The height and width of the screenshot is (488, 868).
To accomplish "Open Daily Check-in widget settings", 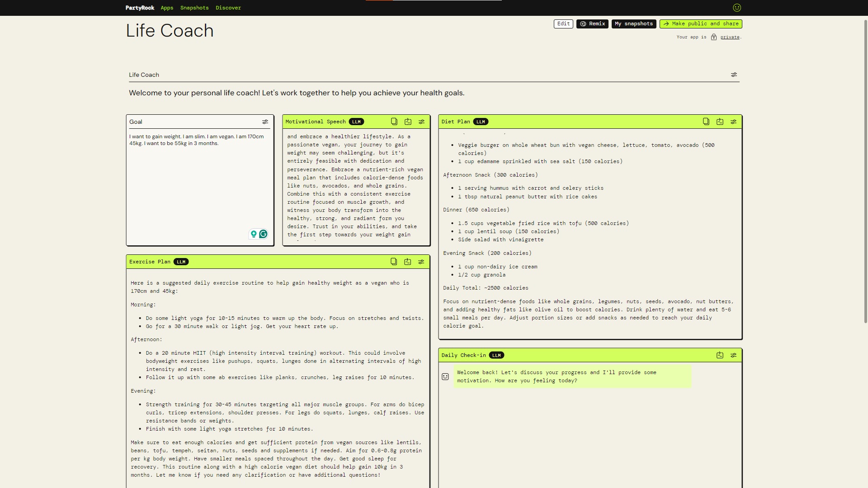I will [x=733, y=355].
